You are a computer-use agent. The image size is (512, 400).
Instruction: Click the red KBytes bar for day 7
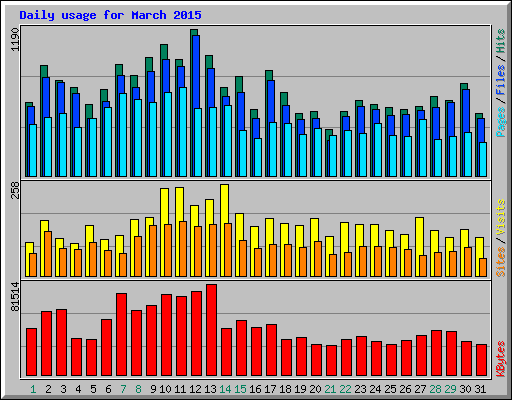121,335
